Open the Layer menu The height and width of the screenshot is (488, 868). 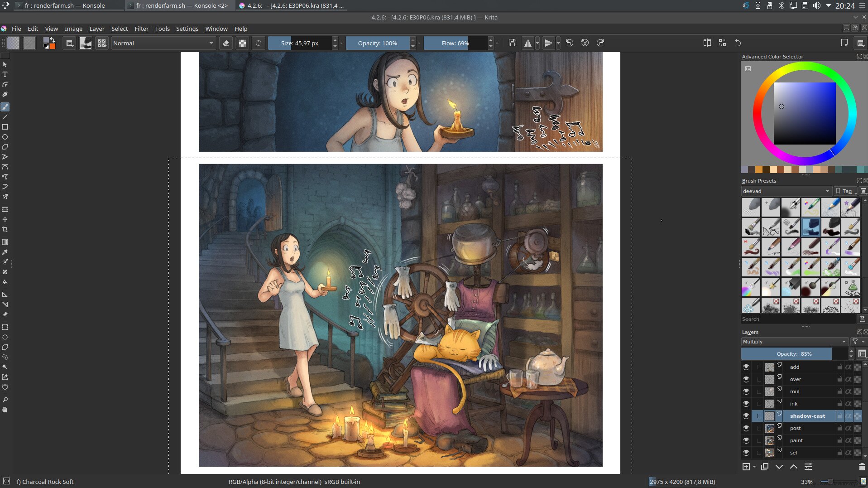pyautogui.click(x=96, y=29)
